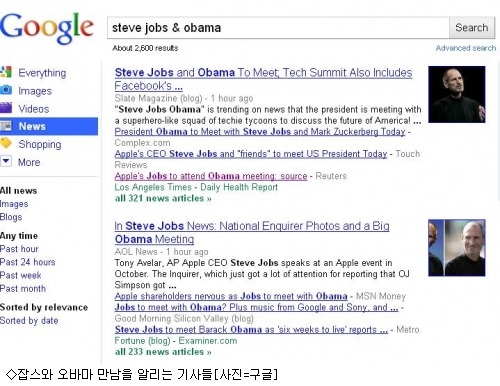Filter results to Past week
This screenshot has width=500, height=386.
[21, 275]
